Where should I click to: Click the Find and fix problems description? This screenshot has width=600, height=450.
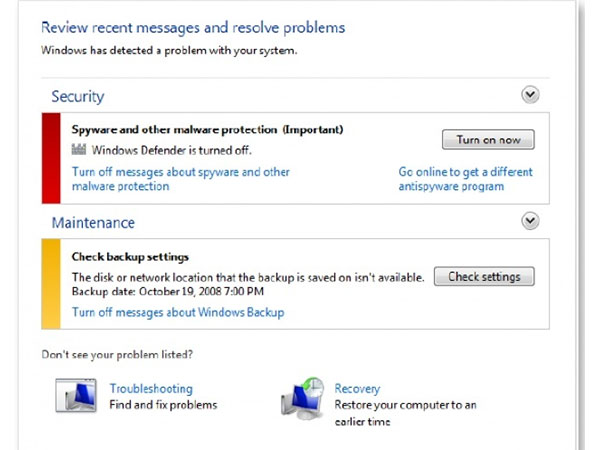pyautogui.click(x=163, y=405)
